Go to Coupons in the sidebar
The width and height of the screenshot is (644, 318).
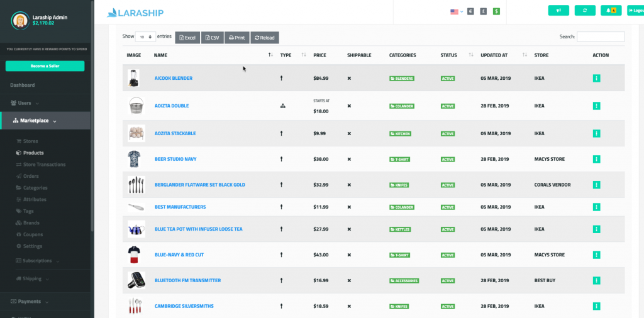tap(33, 234)
